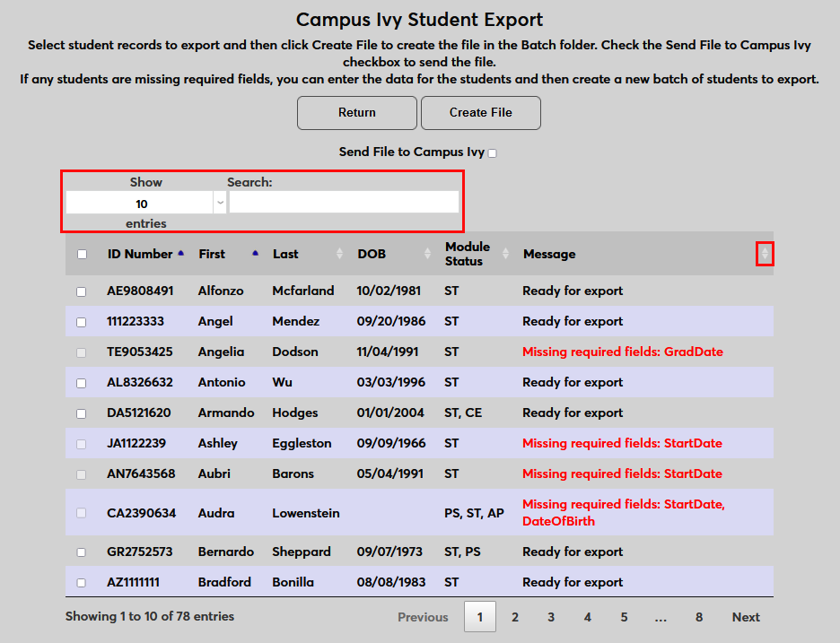Check Audra Lowenstein's row checkbox
840x643 pixels.
pos(81,511)
